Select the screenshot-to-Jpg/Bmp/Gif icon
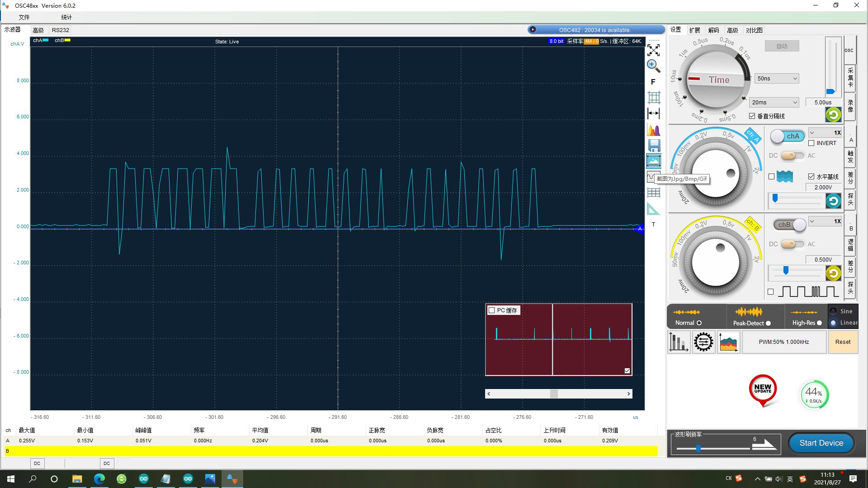 coord(653,161)
